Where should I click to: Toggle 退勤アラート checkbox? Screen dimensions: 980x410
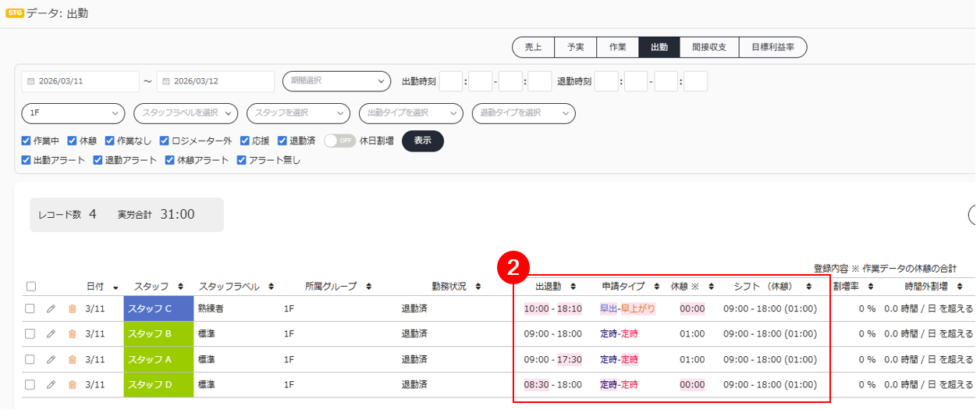point(98,160)
